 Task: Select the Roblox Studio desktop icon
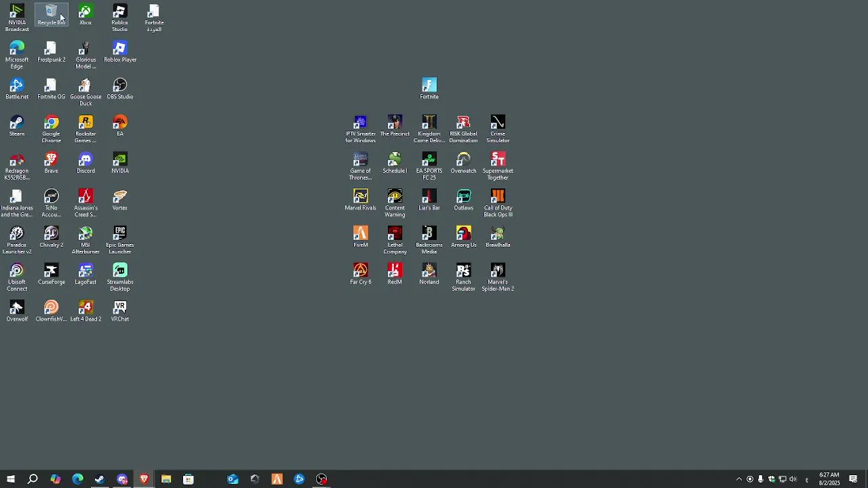(x=120, y=18)
